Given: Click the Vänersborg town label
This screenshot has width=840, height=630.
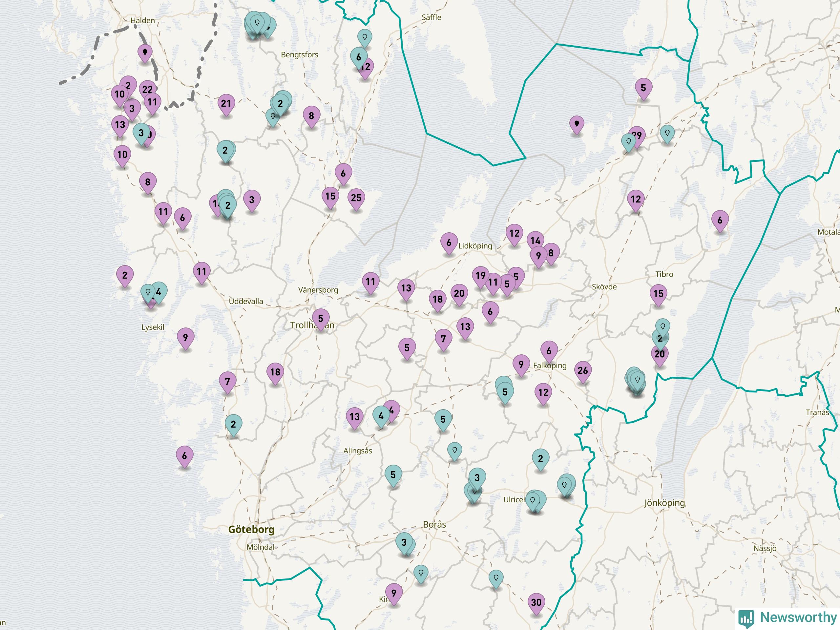Looking at the screenshot, I should [x=318, y=290].
